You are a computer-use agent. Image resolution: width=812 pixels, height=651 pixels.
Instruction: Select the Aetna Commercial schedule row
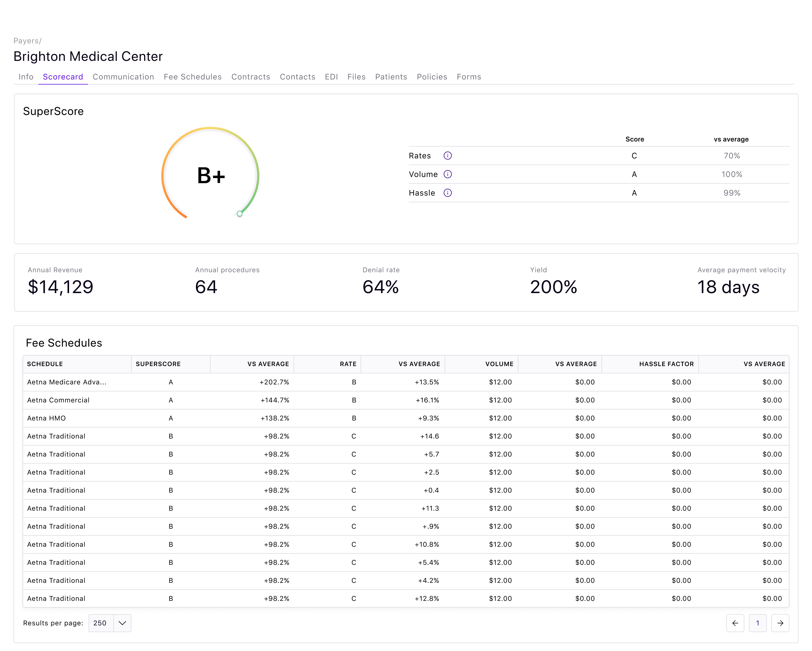(x=58, y=400)
